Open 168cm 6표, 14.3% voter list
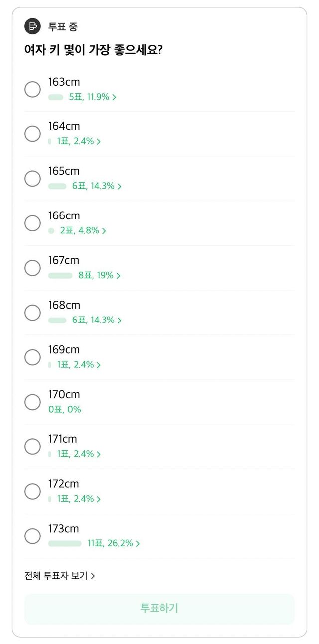This screenshot has width=319, height=644. tap(97, 320)
